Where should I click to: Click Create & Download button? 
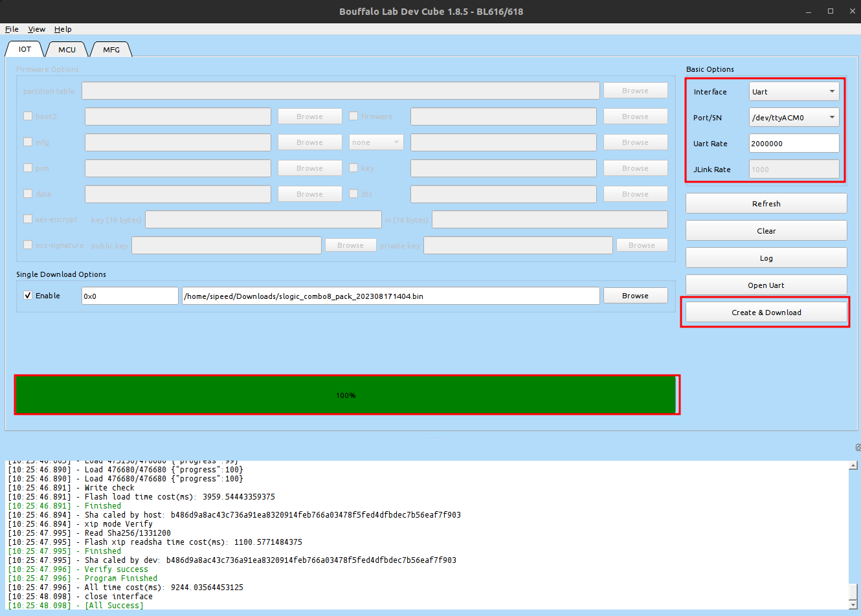[766, 312]
